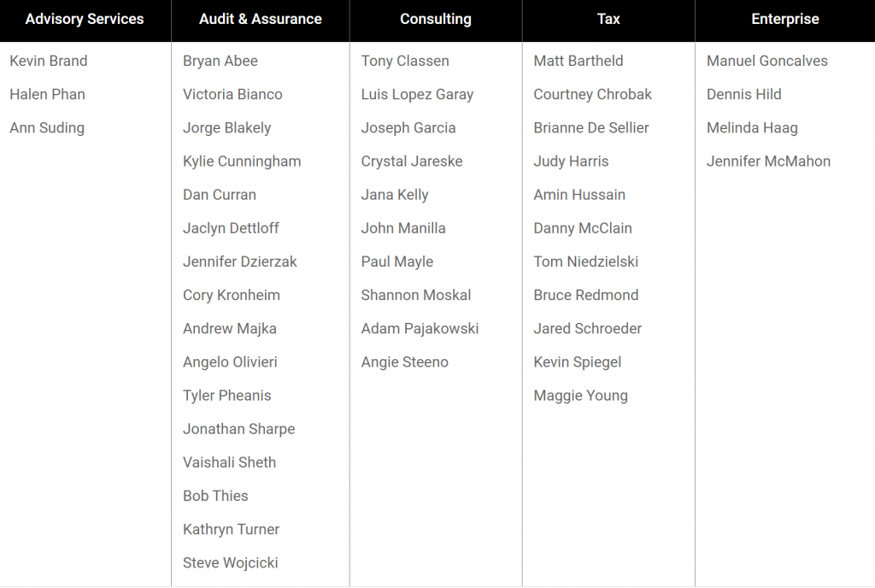Image resolution: width=875 pixels, height=588 pixels.
Task: Open Matt Bartheld under Tax
Action: (578, 61)
